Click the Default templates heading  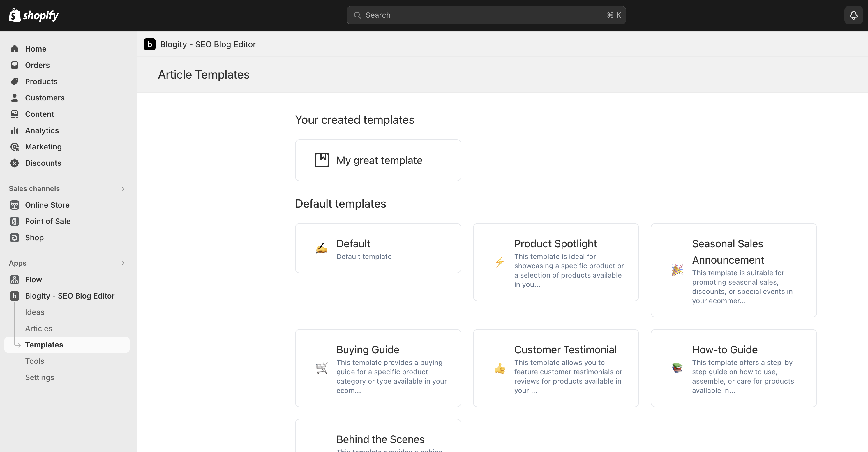pyautogui.click(x=340, y=204)
